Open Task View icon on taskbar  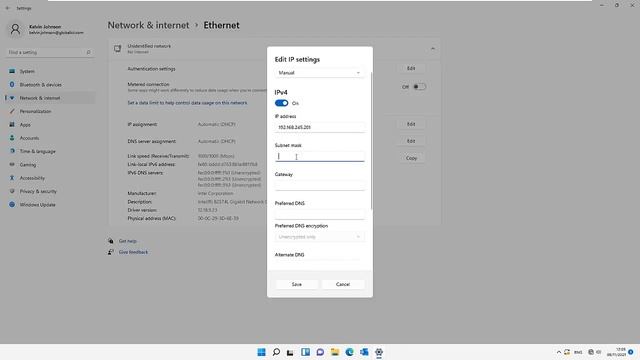(x=290, y=352)
